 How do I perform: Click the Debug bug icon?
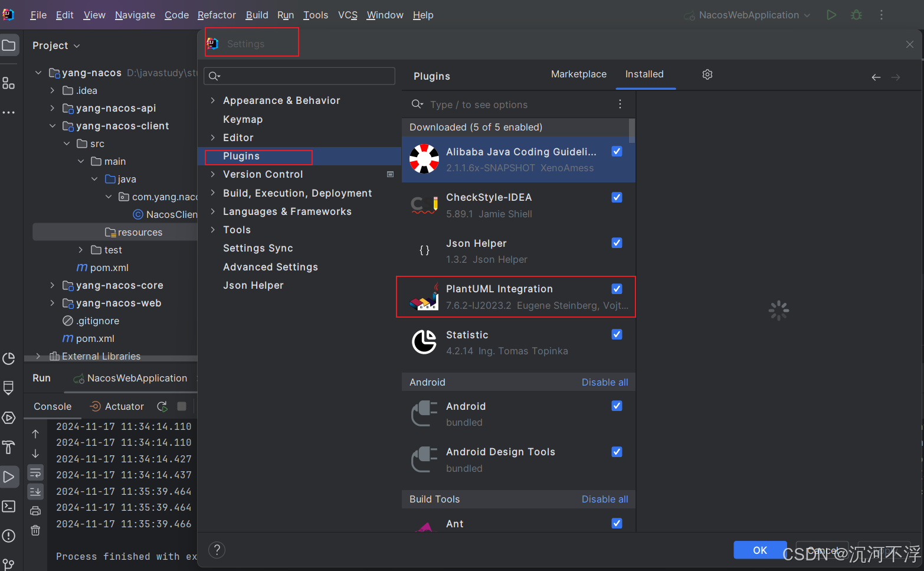point(856,15)
